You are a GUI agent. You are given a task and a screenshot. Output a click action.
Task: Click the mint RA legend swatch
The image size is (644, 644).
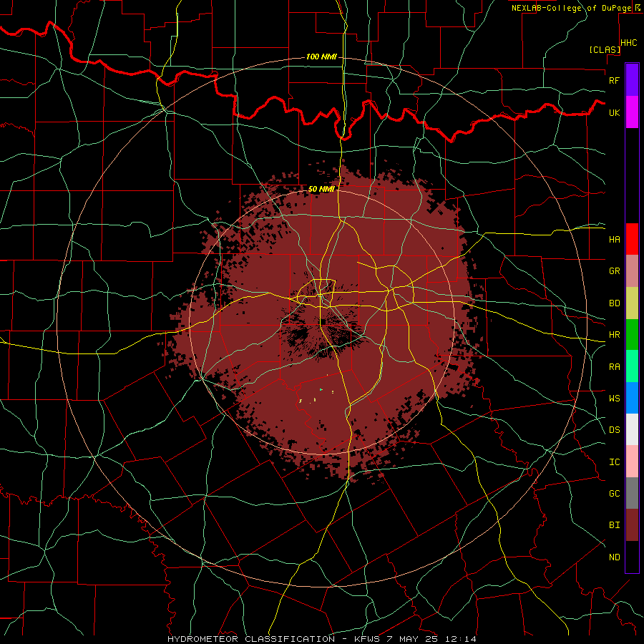pyautogui.click(x=632, y=366)
